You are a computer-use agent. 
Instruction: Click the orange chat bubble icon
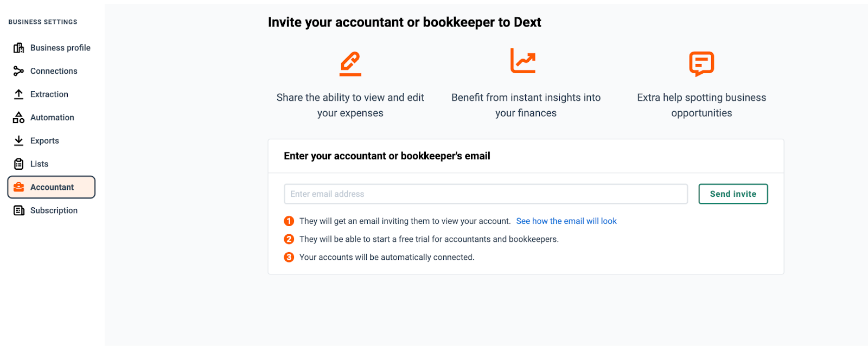[701, 64]
